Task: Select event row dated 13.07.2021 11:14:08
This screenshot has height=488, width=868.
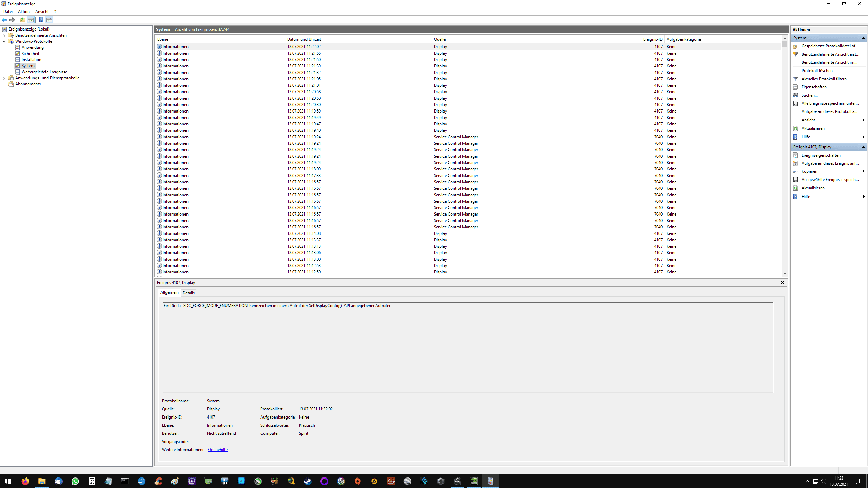Action: (x=468, y=233)
